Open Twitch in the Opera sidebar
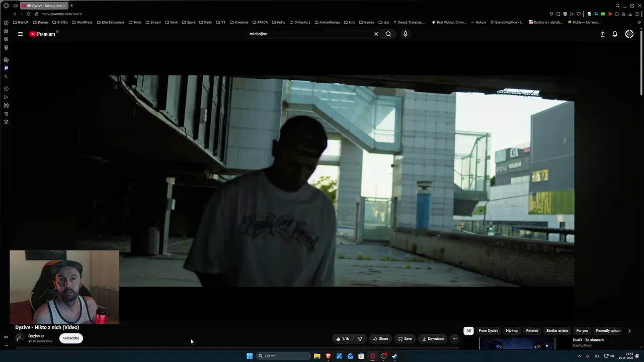Viewport: 644px width, 362px height. (x=6, y=68)
